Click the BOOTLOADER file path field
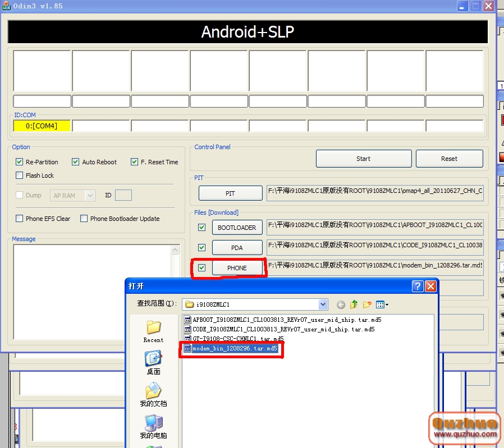 click(x=375, y=228)
